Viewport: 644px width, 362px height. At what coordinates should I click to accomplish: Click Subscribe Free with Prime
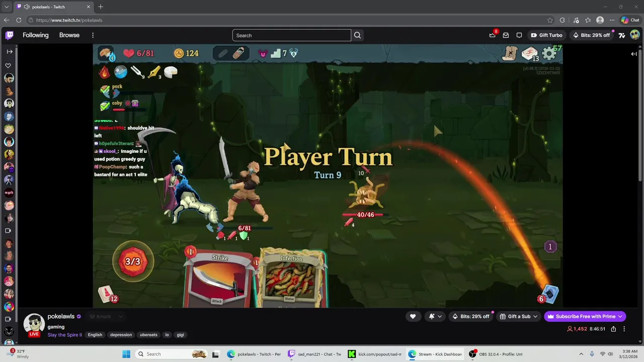click(x=585, y=316)
